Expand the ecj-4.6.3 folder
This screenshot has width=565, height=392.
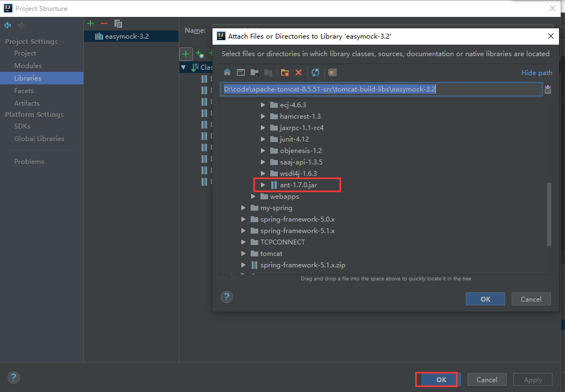pyautogui.click(x=263, y=105)
